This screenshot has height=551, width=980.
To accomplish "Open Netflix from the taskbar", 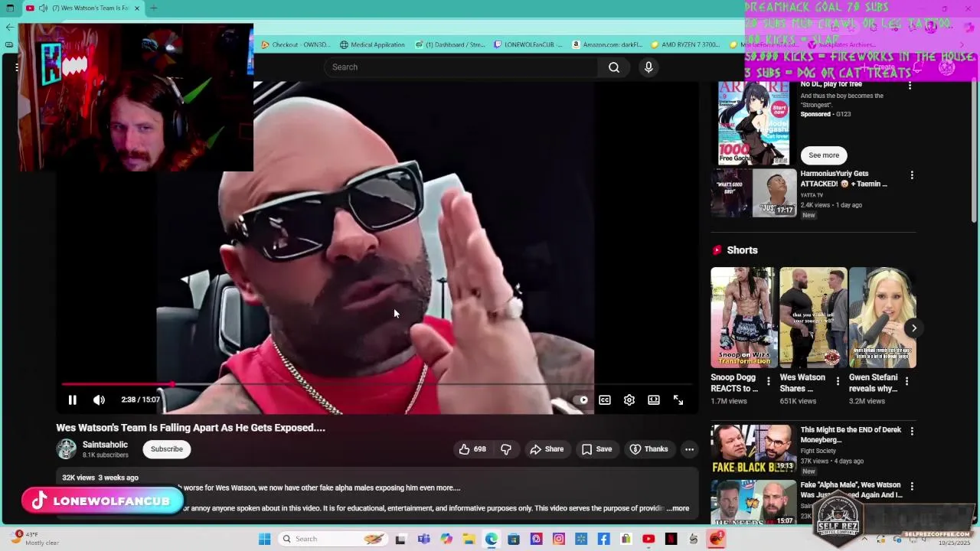I will click(x=671, y=539).
